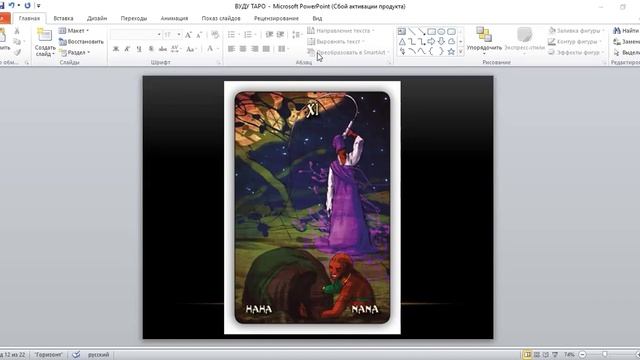
Task: Insert a text box shape from the gallery
Action: pos(402,31)
